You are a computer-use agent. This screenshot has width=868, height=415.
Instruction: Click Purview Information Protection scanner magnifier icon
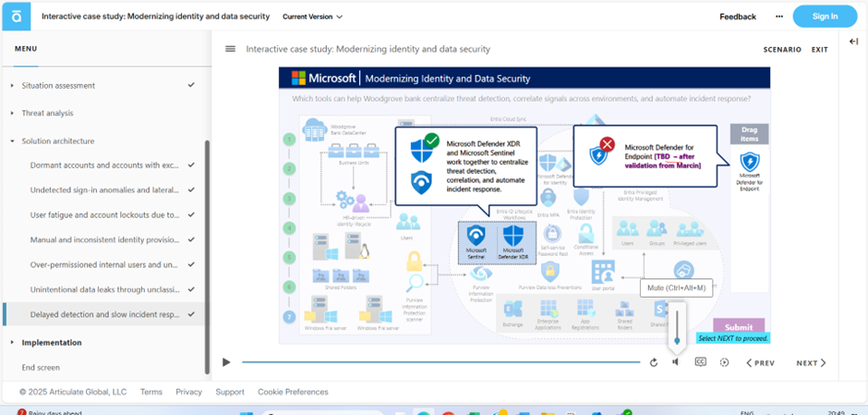click(414, 284)
